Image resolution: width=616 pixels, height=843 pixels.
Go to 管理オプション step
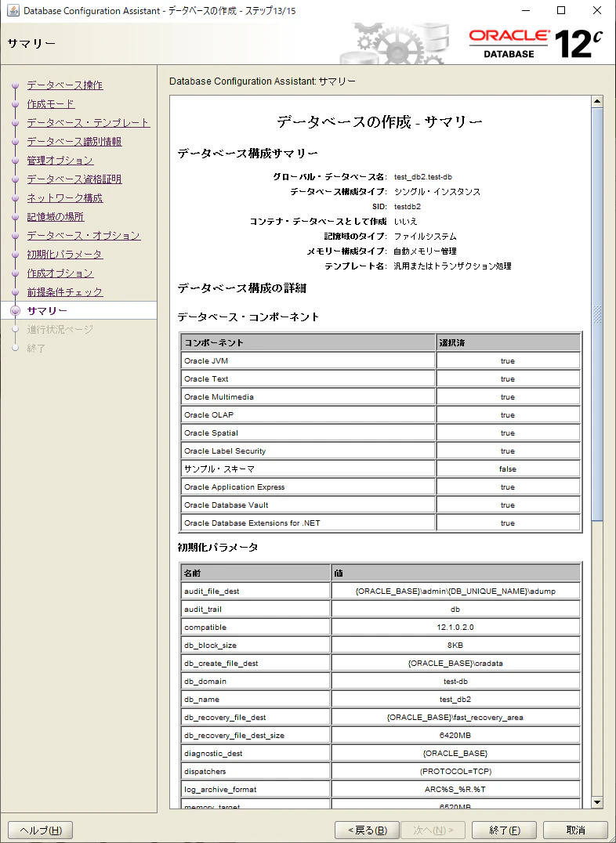(60, 161)
